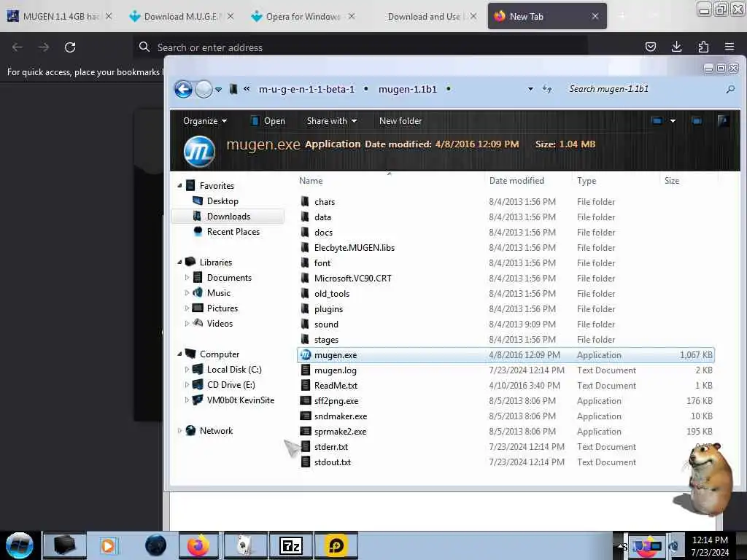Select the font folder icon
The width and height of the screenshot is (747, 560).
[306, 262]
